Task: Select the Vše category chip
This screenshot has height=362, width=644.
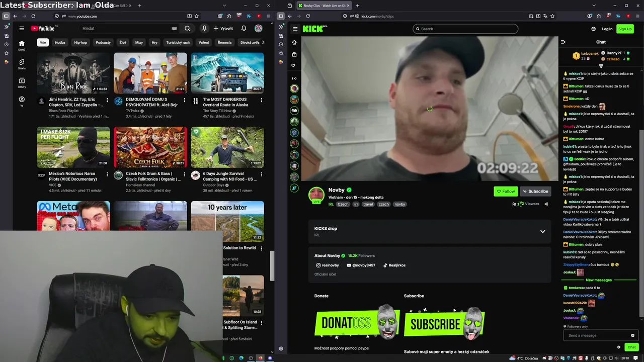Action: (43, 43)
